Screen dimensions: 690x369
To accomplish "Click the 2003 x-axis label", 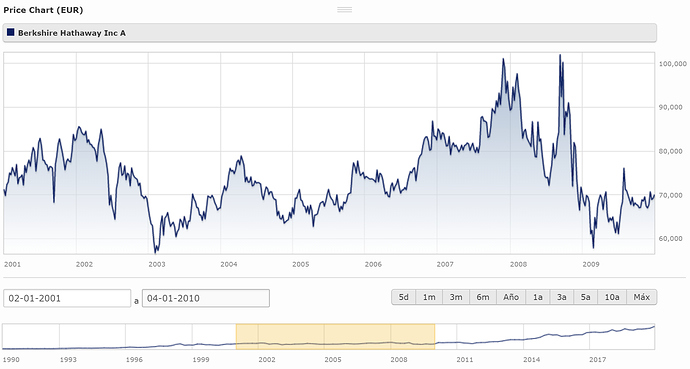I will coord(157,264).
